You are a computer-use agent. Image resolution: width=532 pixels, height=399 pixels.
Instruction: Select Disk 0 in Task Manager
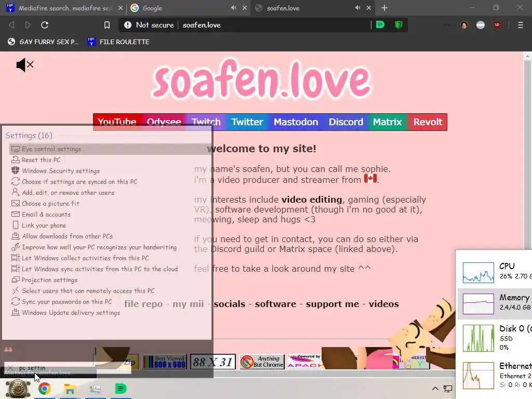(495, 338)
